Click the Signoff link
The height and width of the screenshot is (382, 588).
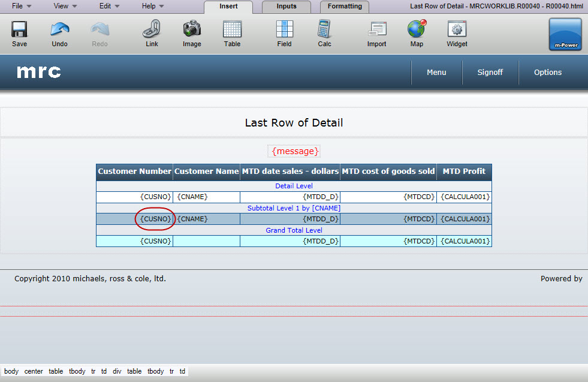[x=490, y=73]
